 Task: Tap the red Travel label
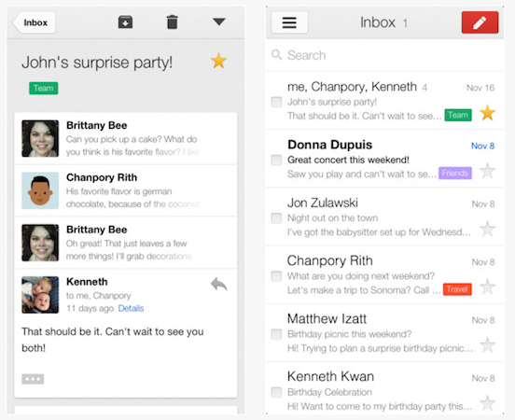tap(457, 289)
